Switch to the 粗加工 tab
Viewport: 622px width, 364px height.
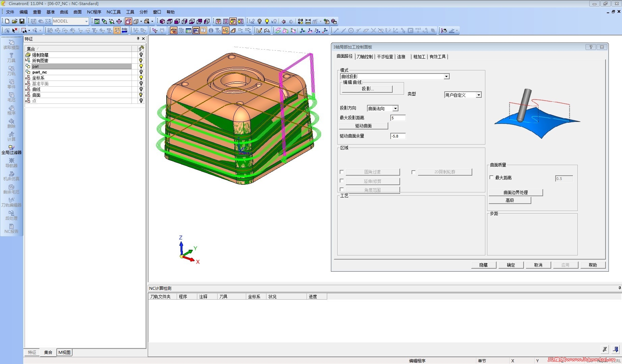point(419,57)
